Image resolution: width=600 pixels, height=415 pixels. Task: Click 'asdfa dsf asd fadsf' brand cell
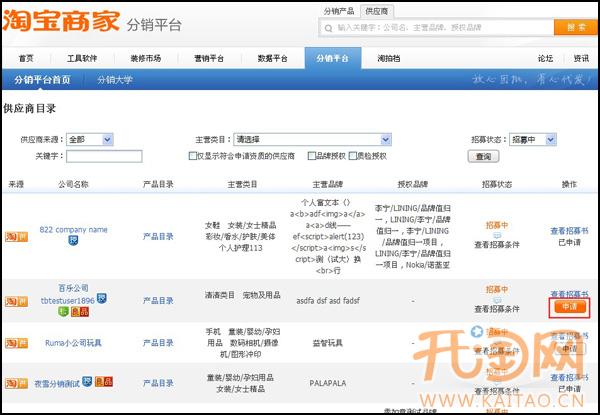pyautogui.click(x=328, y=301)
